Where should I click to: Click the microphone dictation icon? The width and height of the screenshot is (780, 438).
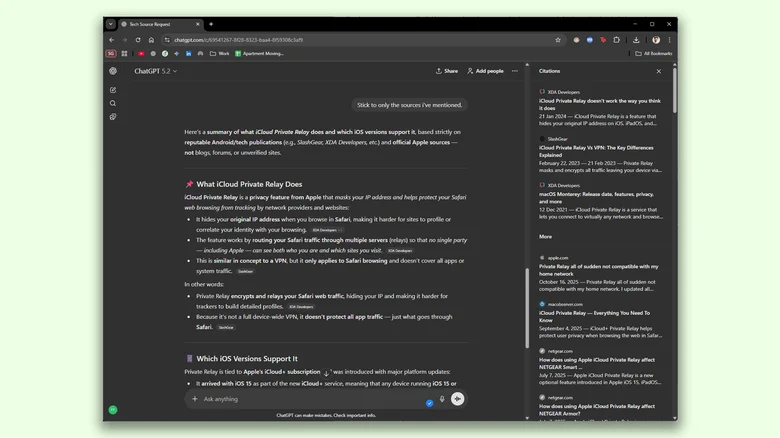(442, 399)
